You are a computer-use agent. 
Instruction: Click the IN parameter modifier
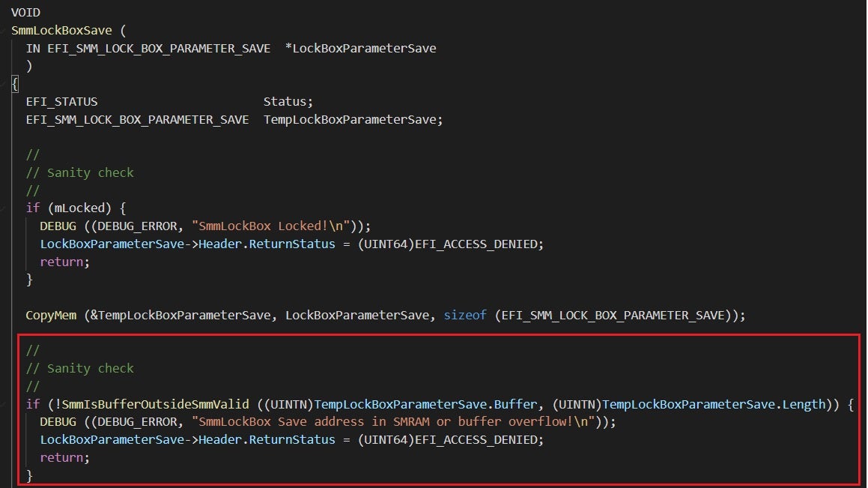point(33,48)
